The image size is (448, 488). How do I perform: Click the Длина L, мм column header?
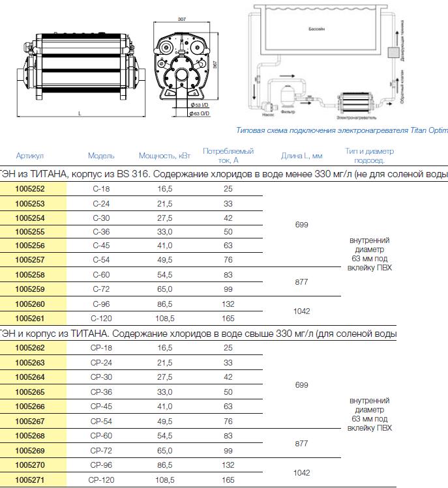coord(301,156)
